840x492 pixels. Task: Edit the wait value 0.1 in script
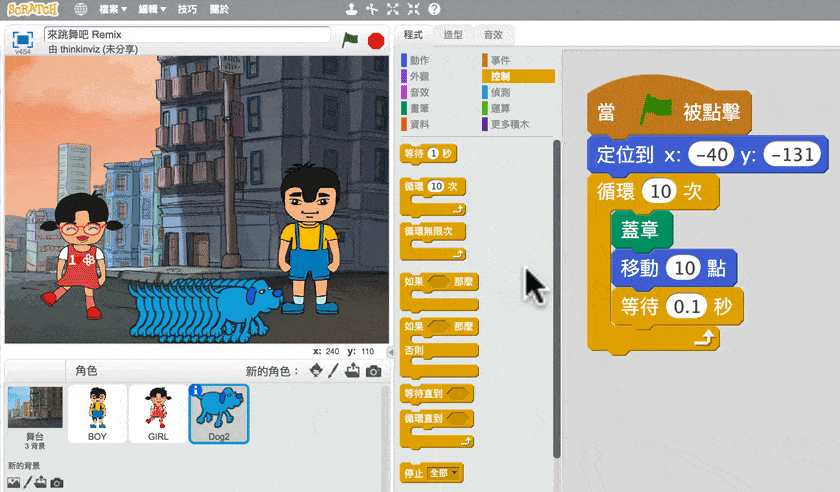(x=687, y=307)
